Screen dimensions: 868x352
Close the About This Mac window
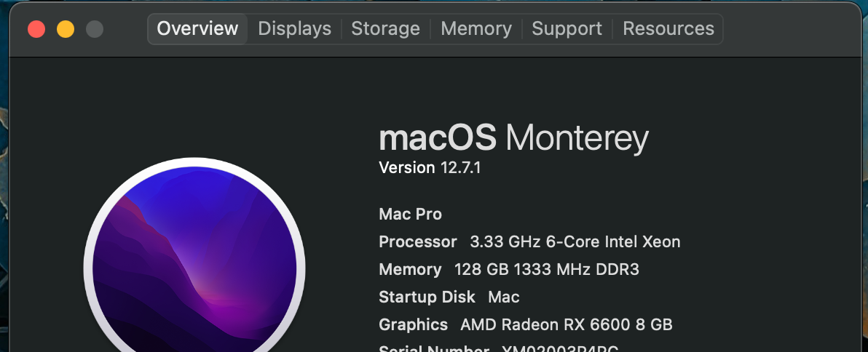(x=36, y=29)
